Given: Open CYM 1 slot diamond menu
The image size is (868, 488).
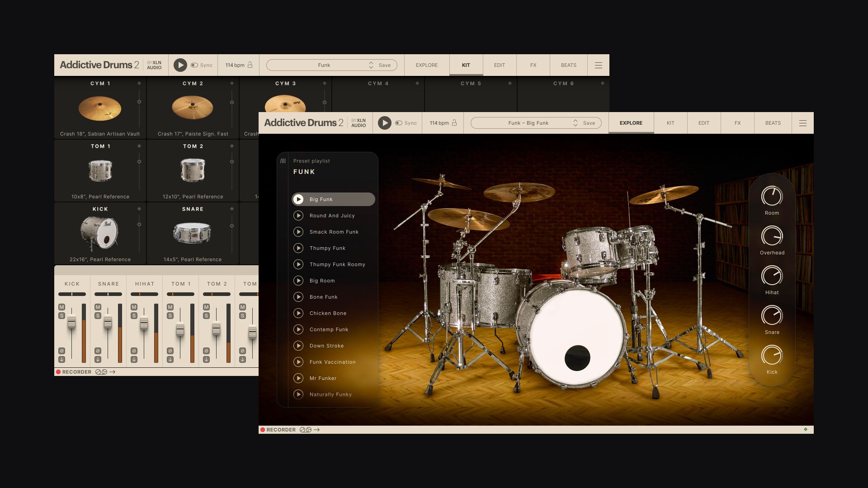Looking at the screenshot, I should tap(139, 83).
